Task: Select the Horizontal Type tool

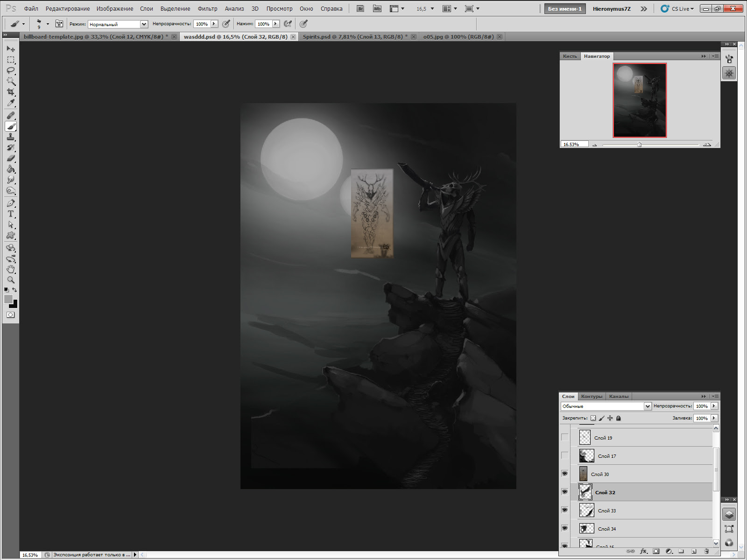Action: tap(11, 214)
